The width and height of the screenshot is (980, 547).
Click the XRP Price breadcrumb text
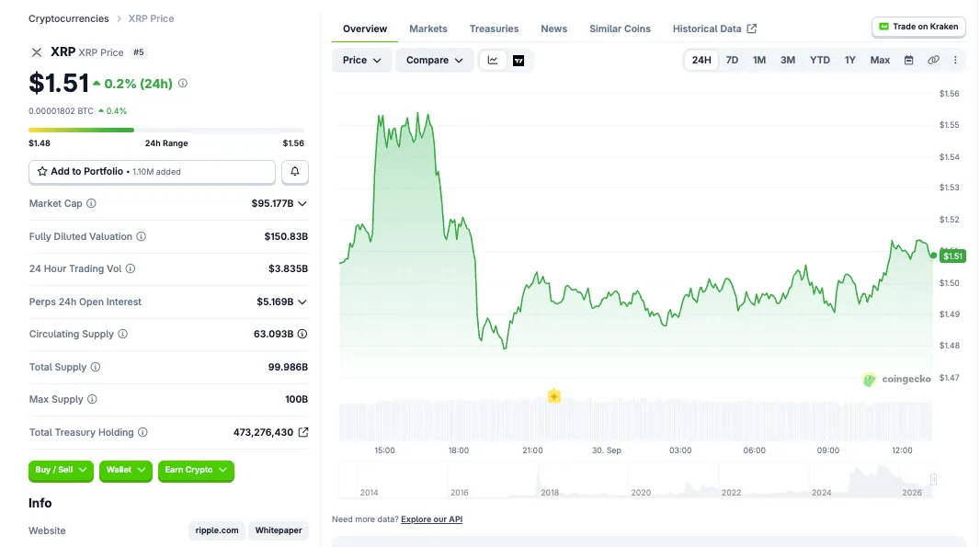(x=152, y=18)
